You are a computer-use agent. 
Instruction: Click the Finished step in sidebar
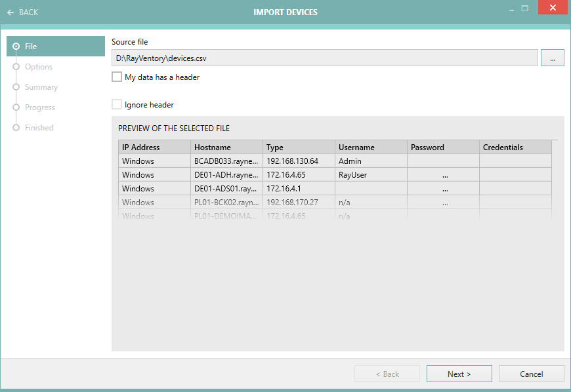click(39, 128)
